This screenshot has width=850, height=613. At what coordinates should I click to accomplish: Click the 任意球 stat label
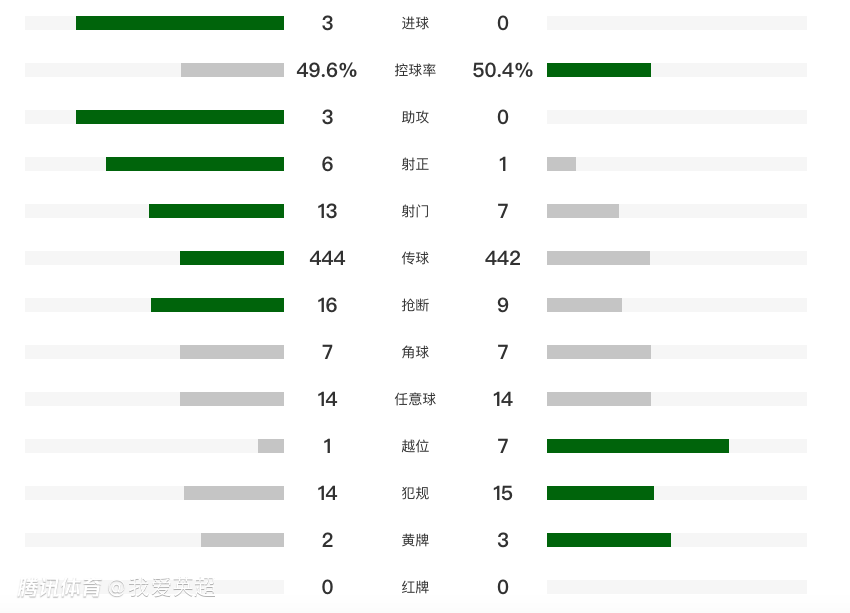(x=415, y=399)
